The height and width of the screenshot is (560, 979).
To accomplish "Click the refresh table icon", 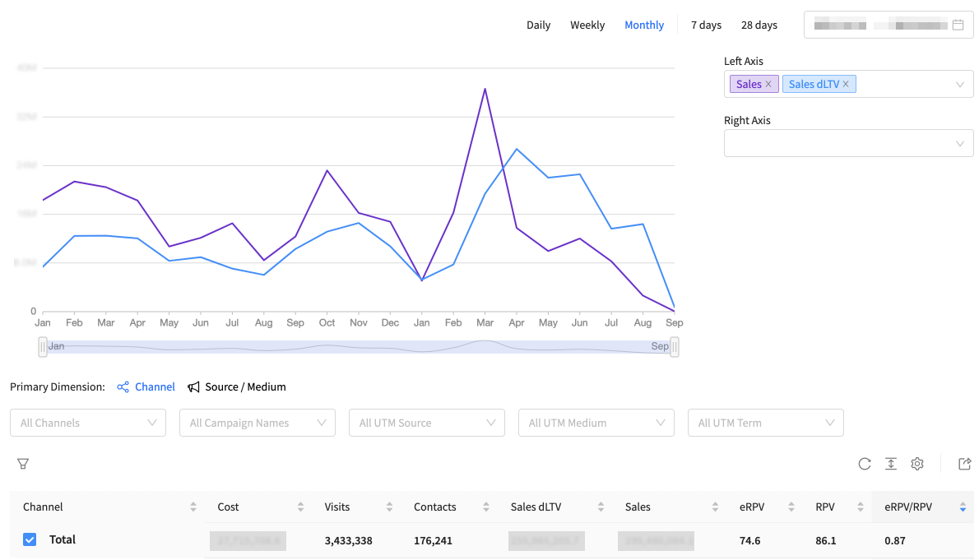I will coord(865,464).
